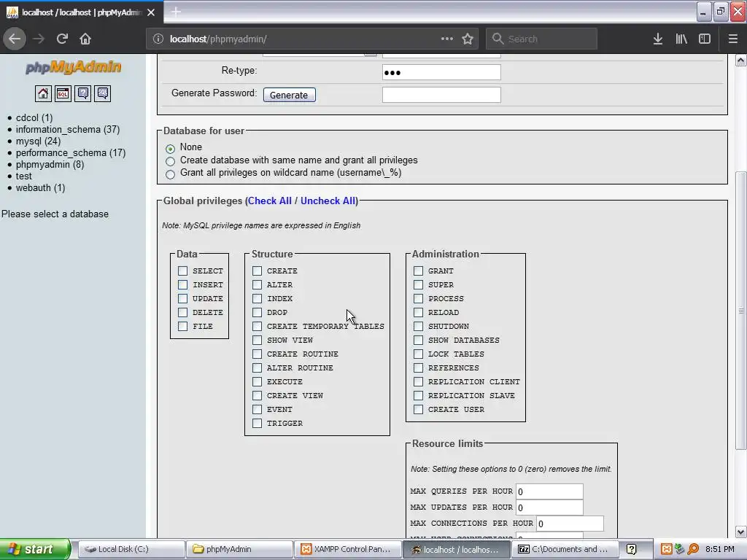Select the None database radio option

(x=170, y=149)
